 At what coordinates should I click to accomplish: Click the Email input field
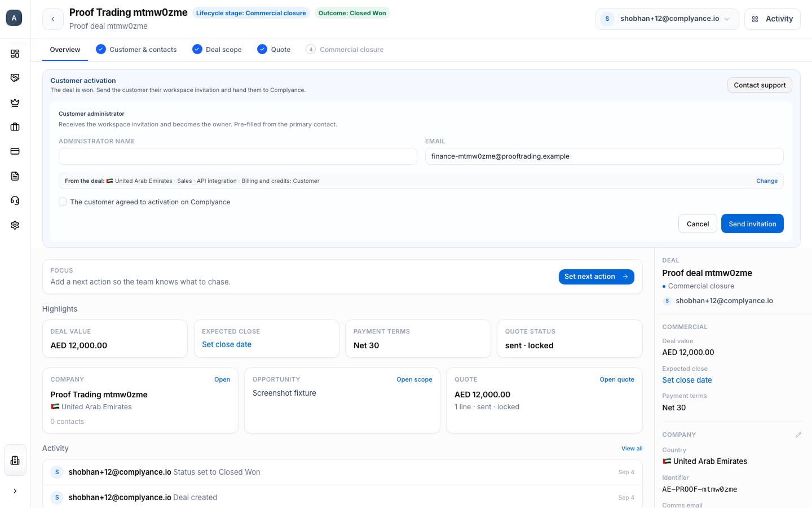point(604,156)
